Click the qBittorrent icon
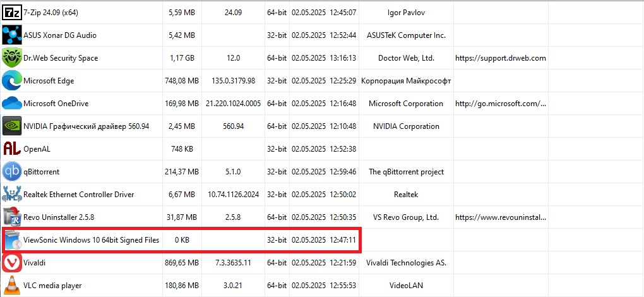Viewport: 644px width, 297px height. 11,172
